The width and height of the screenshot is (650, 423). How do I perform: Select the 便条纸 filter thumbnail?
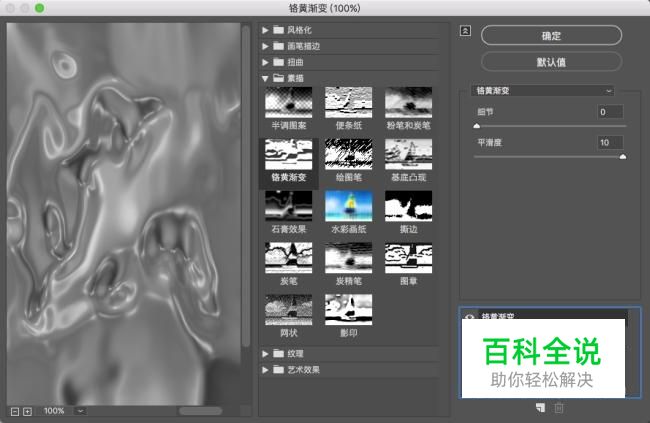point(349,102)
